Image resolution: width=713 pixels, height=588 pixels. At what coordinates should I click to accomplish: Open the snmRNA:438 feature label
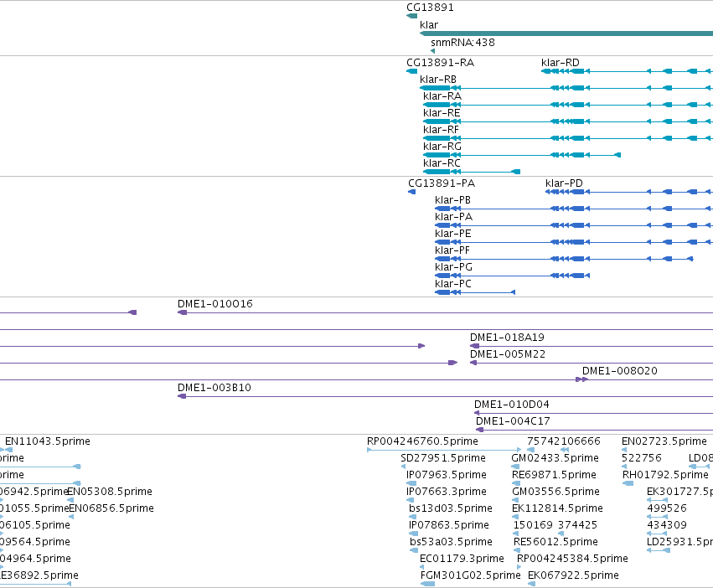point(462,43)
